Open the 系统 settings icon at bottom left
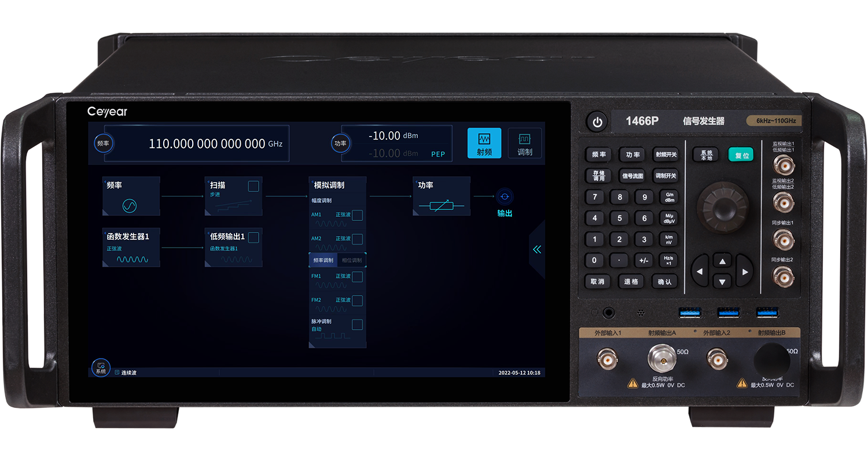The width and height of the screenshot is (868, 461). pyautogui.click(x=101, y=367)
